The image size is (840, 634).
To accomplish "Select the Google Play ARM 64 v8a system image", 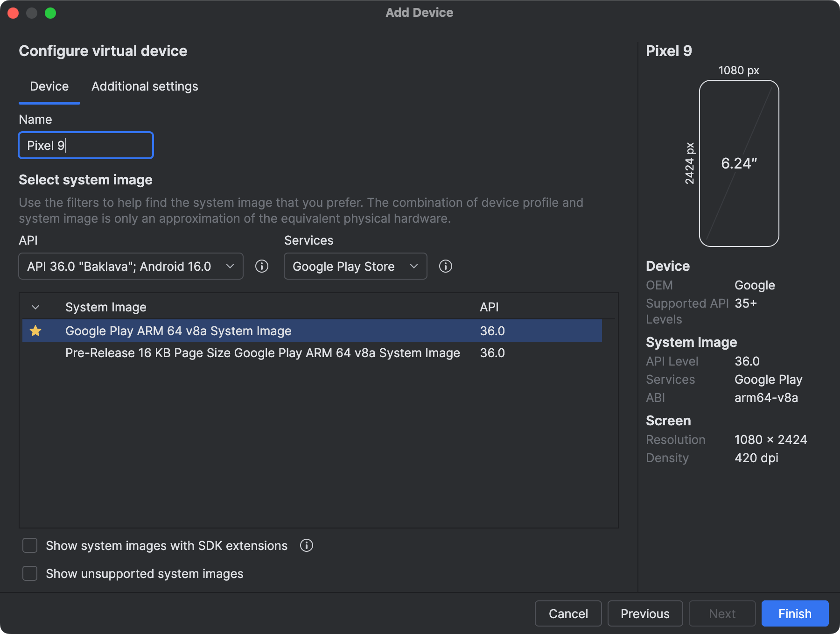I will click(x=178, y=331).
